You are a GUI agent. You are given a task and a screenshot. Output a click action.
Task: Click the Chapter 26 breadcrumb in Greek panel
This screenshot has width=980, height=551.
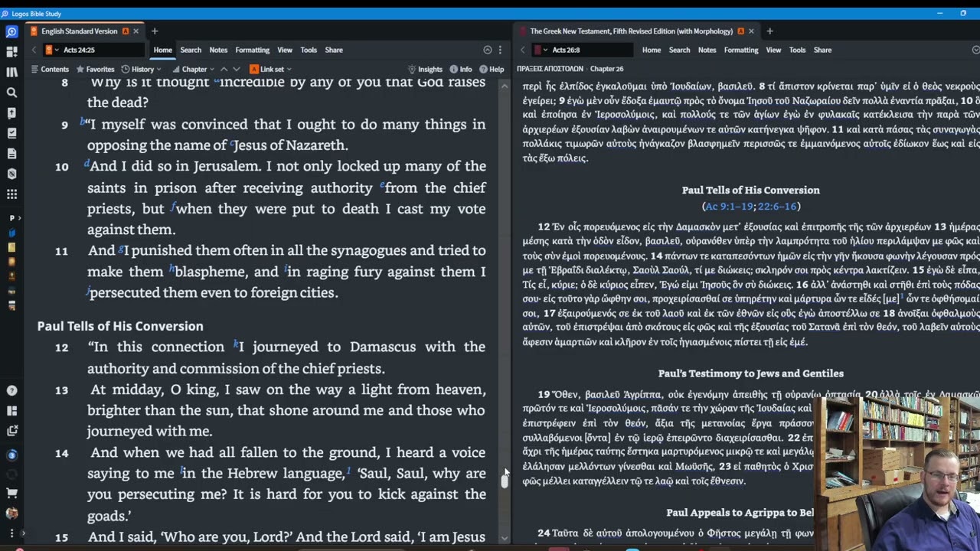606,69
